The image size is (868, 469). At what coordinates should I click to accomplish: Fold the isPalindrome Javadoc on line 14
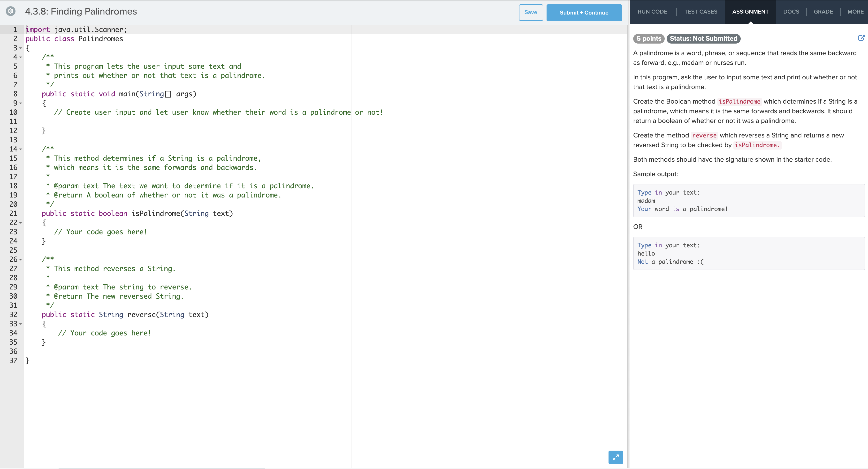tap(21, 149)
